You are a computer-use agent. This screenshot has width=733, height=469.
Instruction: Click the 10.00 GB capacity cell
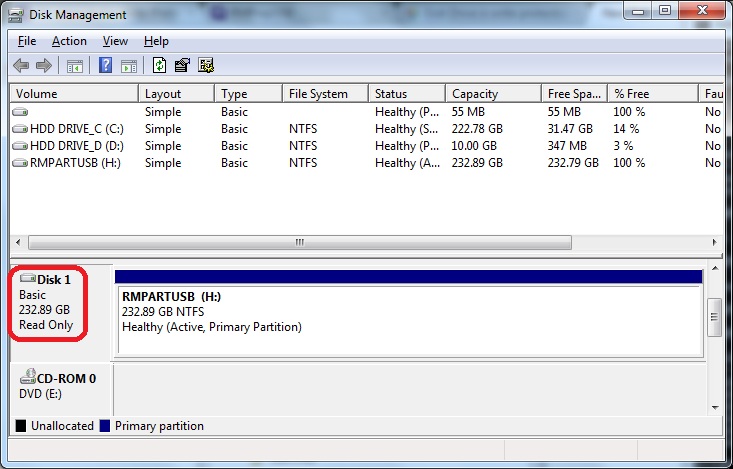[x=474, y=146]
